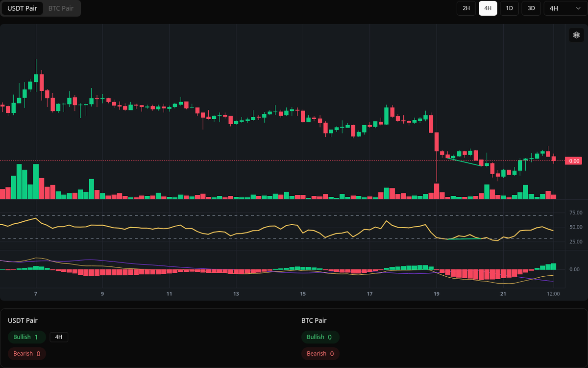Click the green trendline on the price chart
Viewport: 588px width, 368px height.
463,162
